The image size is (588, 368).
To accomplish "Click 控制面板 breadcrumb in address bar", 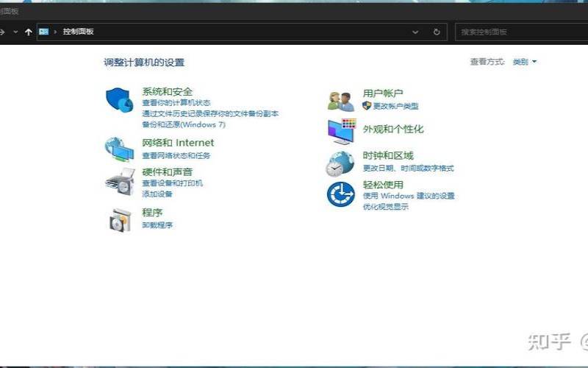I will click(x=79, y=32).
